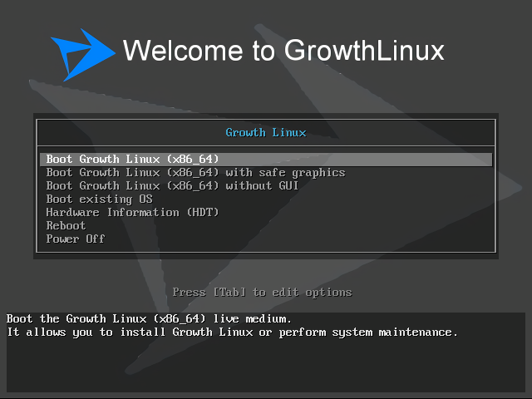Click the 'Boot the Growth Linux (x86_64) live medium.' line

[149, 319]
